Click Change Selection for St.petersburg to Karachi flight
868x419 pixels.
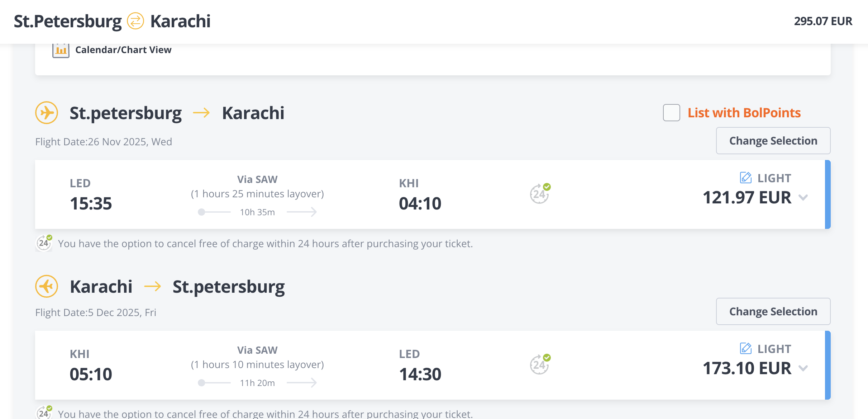(773, 141)
